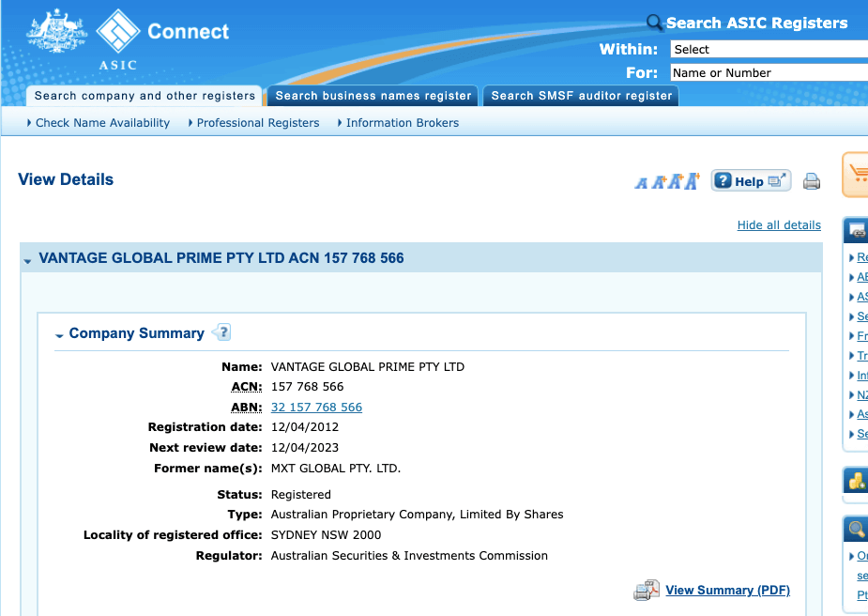
Task: Collapse the Vantage Global Prime company section
Action: (x=27, y=260)
